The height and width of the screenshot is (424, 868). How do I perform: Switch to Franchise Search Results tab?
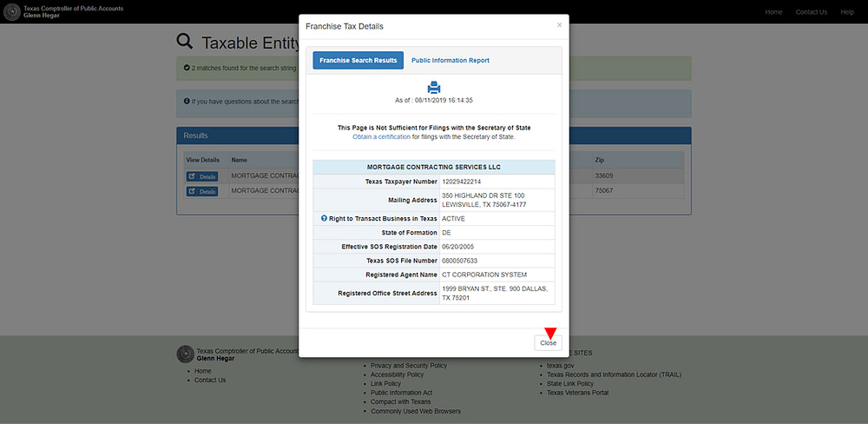358,61
